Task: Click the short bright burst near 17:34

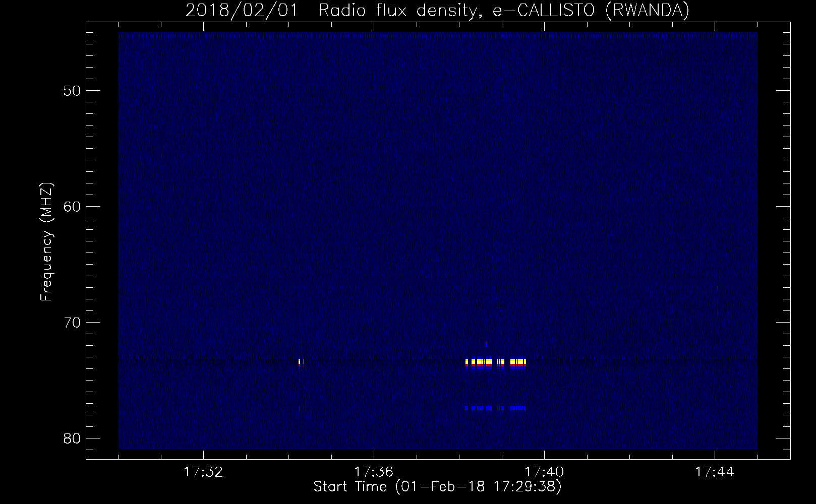Action: (301, 363)
